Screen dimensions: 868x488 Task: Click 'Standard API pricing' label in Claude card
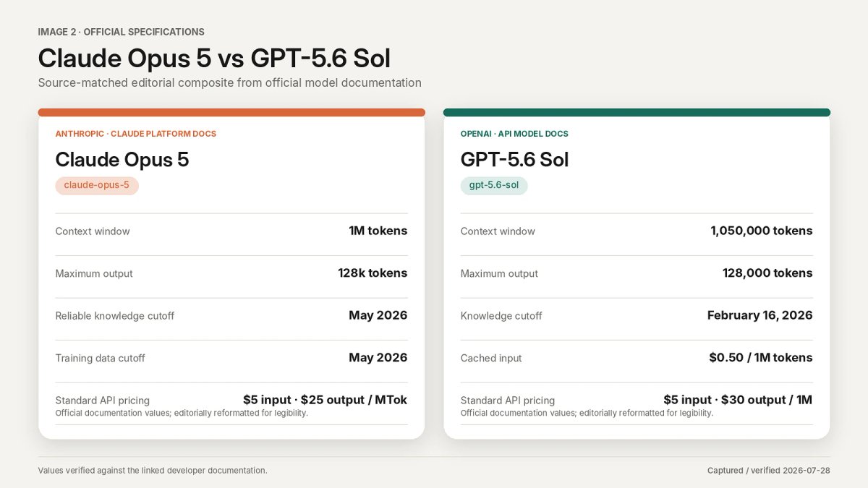(103, 401)
